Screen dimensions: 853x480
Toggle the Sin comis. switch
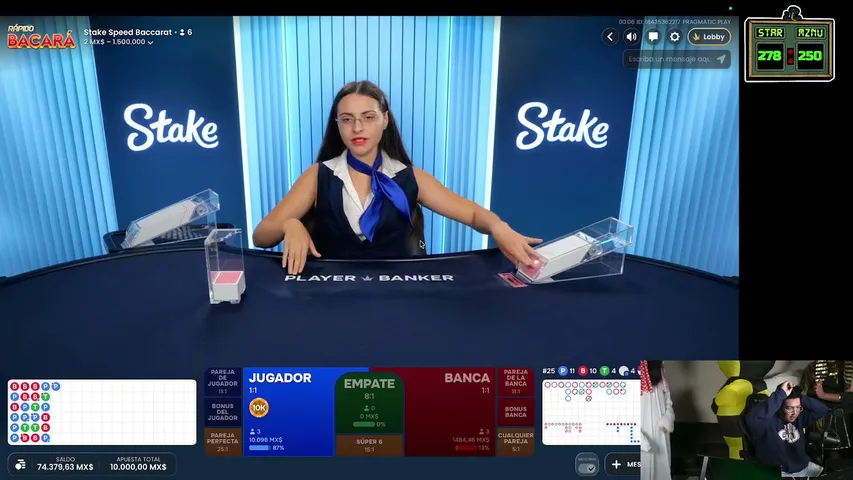click(586, 465)
